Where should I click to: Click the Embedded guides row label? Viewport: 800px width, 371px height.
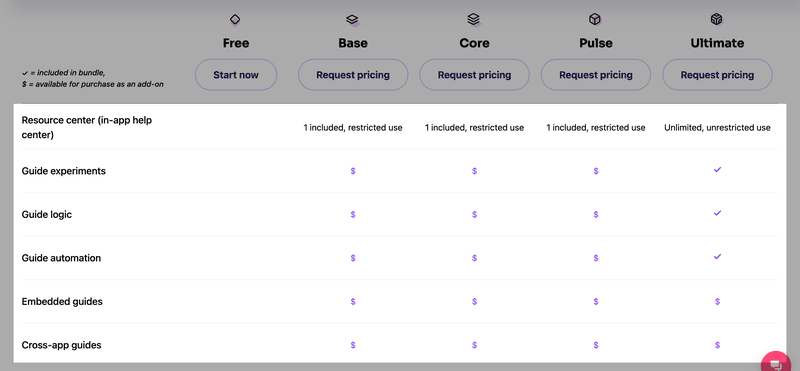click(62, 302)
